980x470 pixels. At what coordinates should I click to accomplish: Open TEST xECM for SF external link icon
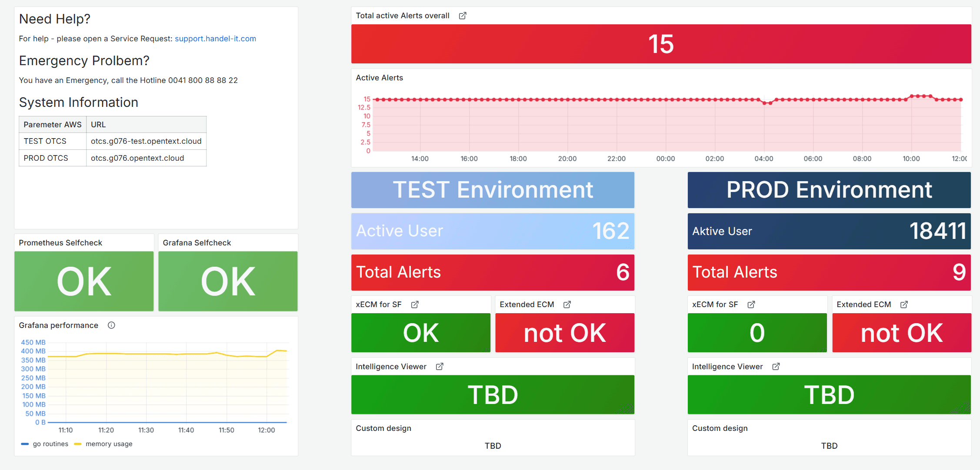tap(415, 305)
